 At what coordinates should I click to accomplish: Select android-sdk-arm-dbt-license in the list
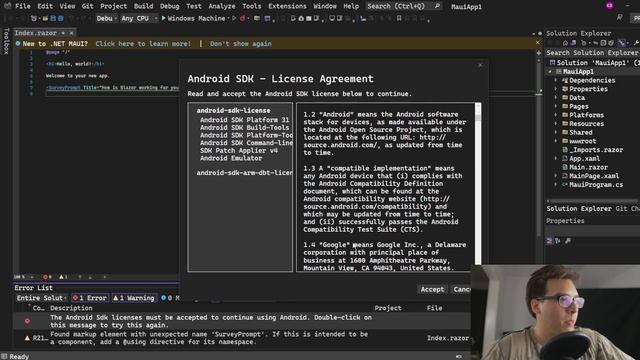pyautogui.click(x=244, y=173)
